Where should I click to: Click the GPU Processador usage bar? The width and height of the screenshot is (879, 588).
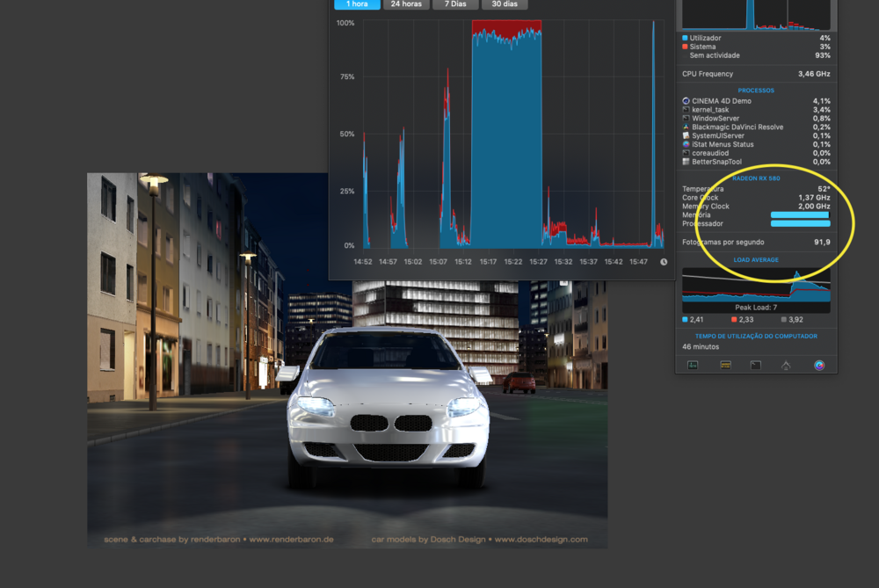(x=800, y=223)
